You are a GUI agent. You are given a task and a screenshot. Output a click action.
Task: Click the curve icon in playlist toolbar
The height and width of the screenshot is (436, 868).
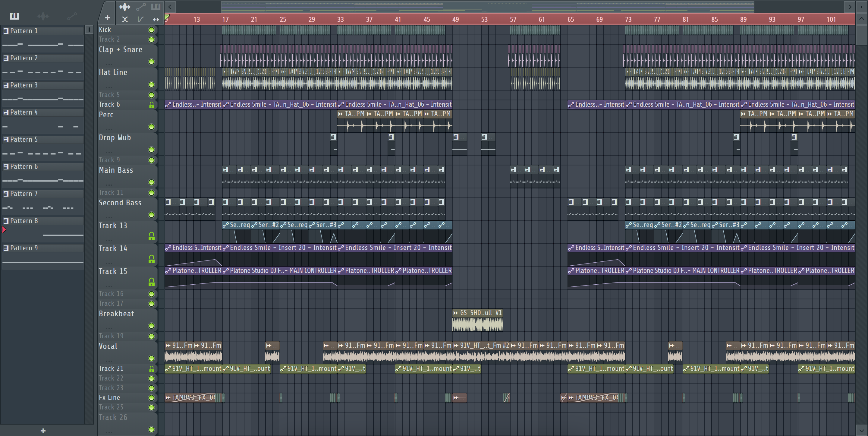click(141, 19)
